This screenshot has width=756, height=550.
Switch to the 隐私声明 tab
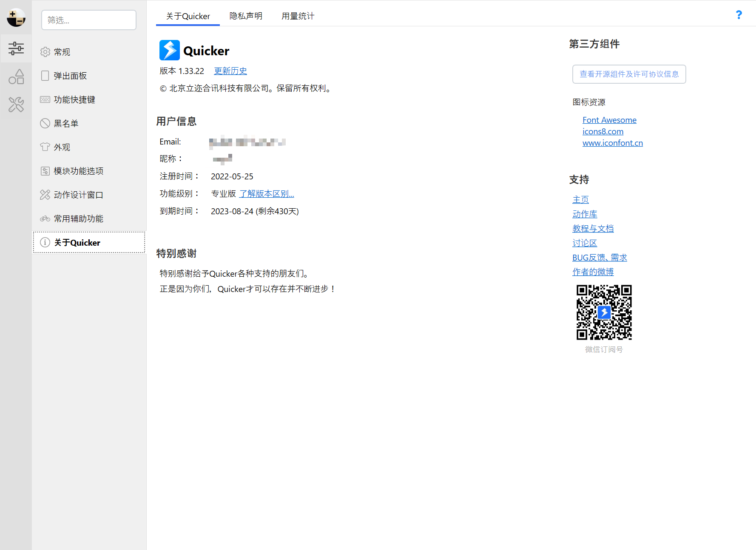pyautogui.click(x=246, y=16)
